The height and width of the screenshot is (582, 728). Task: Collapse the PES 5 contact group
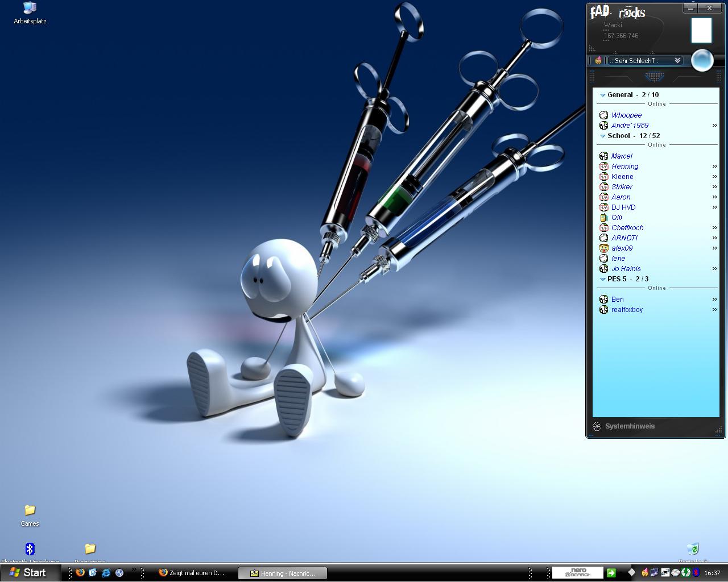(x=602, y=280)
